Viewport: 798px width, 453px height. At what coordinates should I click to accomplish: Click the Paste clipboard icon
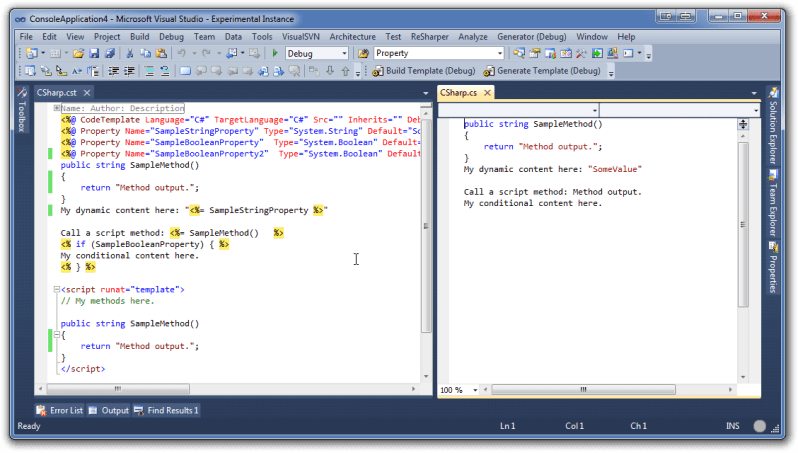161,53
